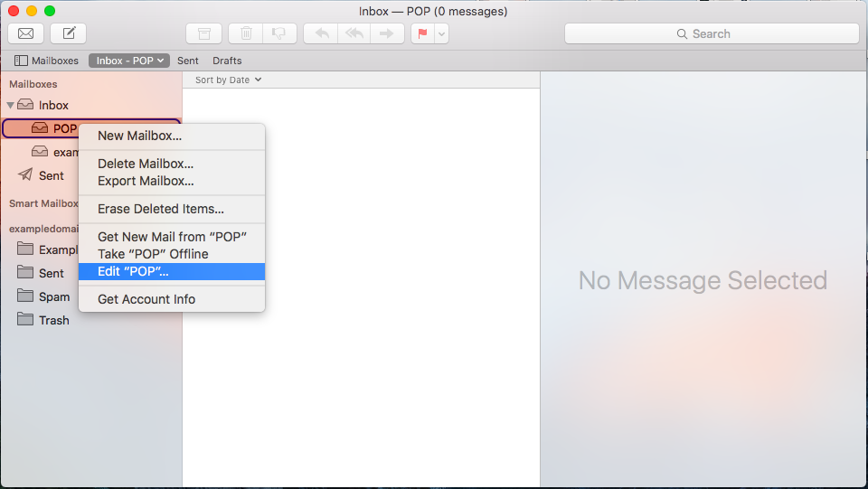868x489 pixels.
Task: Click the Reply arrow icon
Action: pyautogui.click(x=320, y=33)
